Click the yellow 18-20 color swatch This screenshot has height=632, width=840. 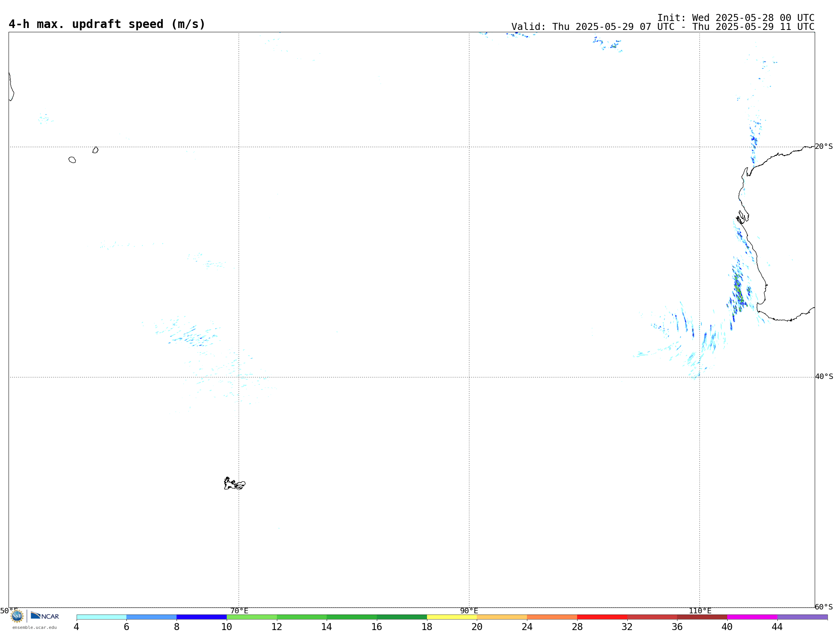click(x=452, y=617)
